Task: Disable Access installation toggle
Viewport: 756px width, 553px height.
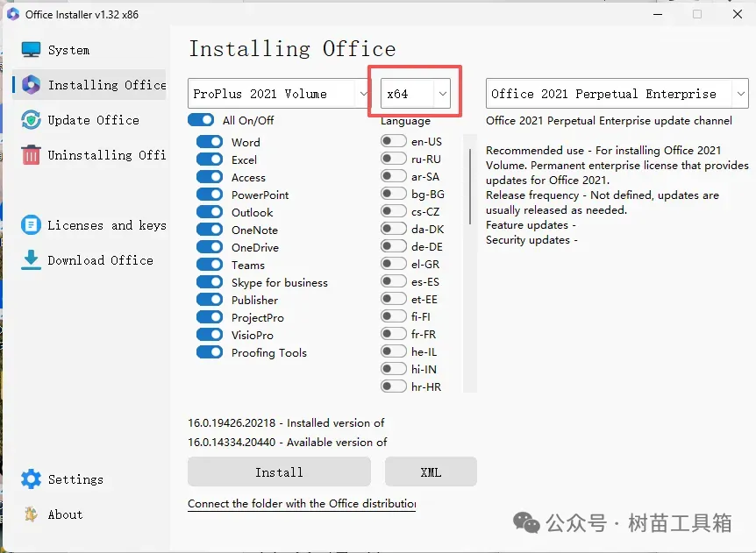Action: click(210, 177)
